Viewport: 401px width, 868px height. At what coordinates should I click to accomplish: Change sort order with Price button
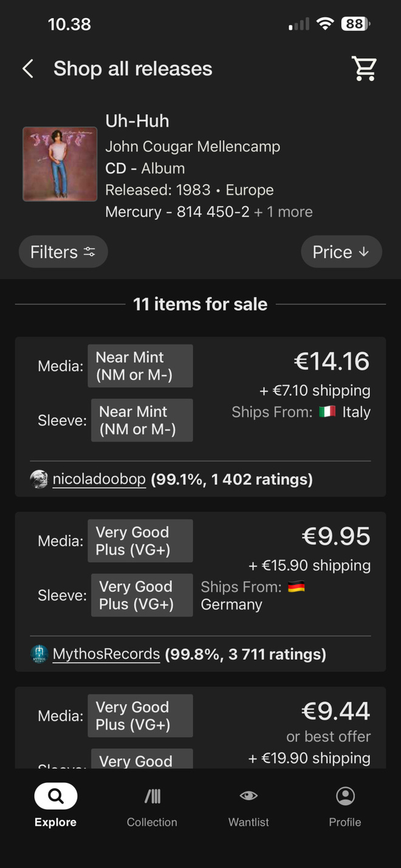(341, 252)
